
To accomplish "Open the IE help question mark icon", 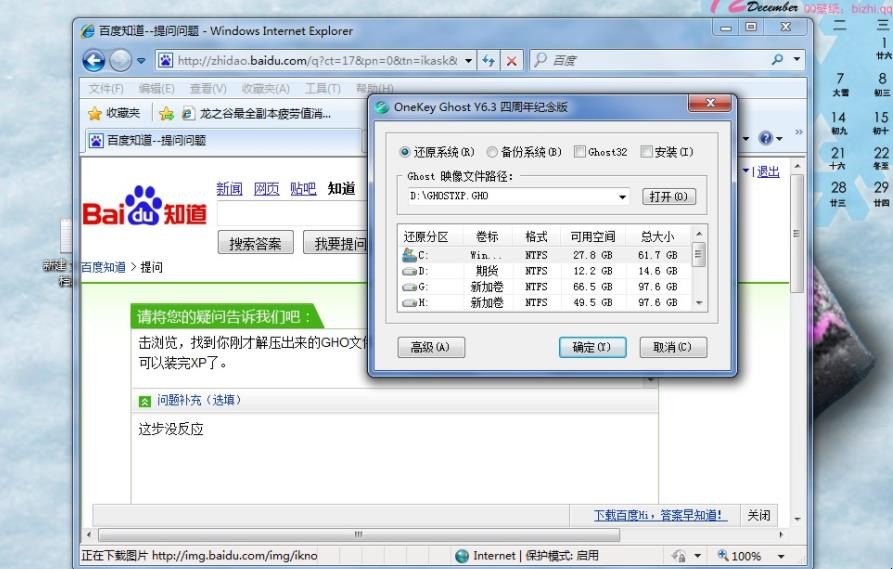I will (766, 138).
